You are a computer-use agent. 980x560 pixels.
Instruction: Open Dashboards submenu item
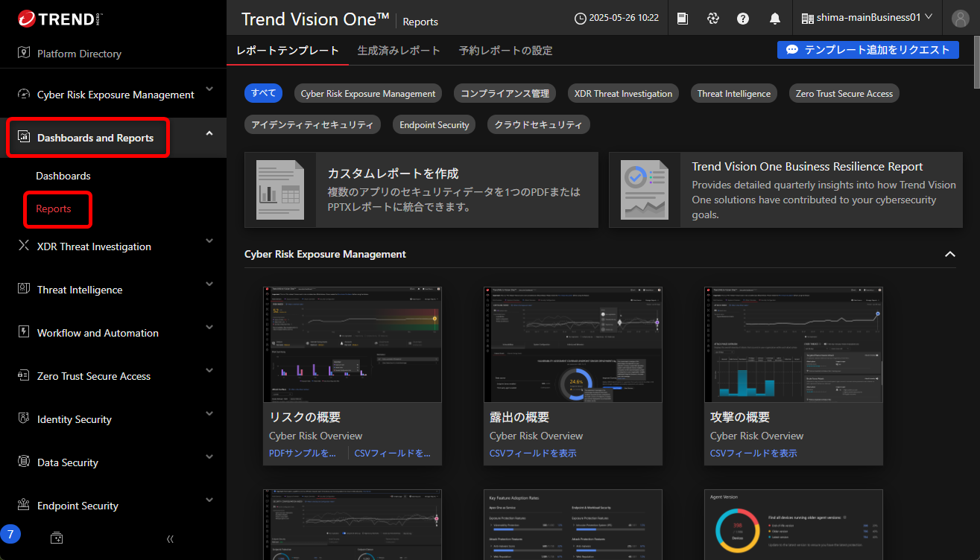(x=63, y=176)
